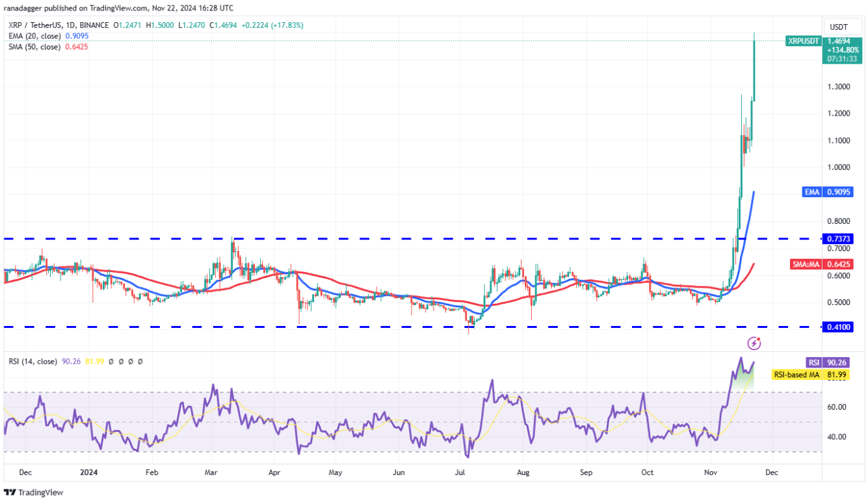Select the 0.4100 support price label

click(x=839, y=327)
